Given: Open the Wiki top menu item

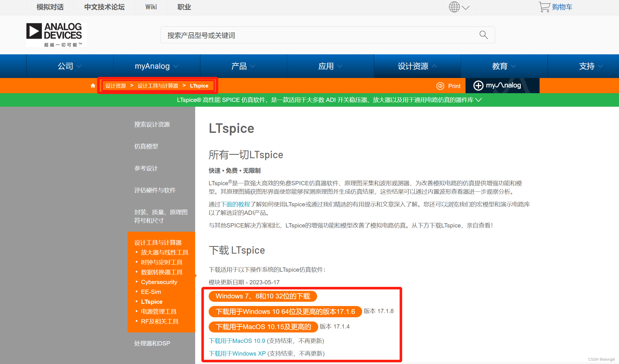Looking at the screenshot, I should coord(151,7).
